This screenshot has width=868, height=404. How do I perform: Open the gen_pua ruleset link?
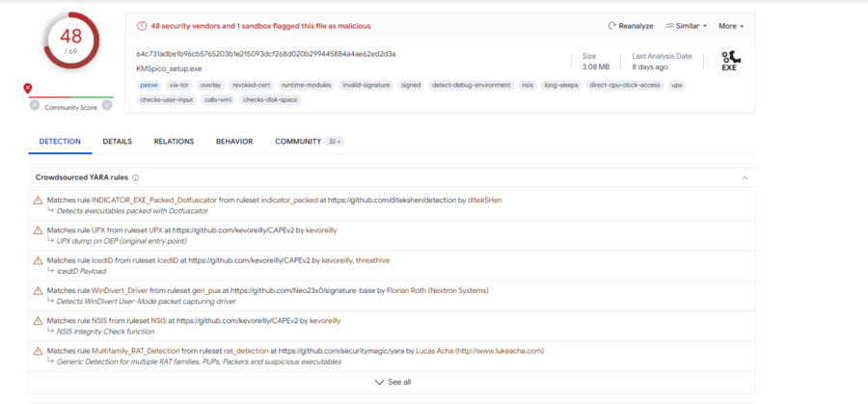click(x=206, y=290)
